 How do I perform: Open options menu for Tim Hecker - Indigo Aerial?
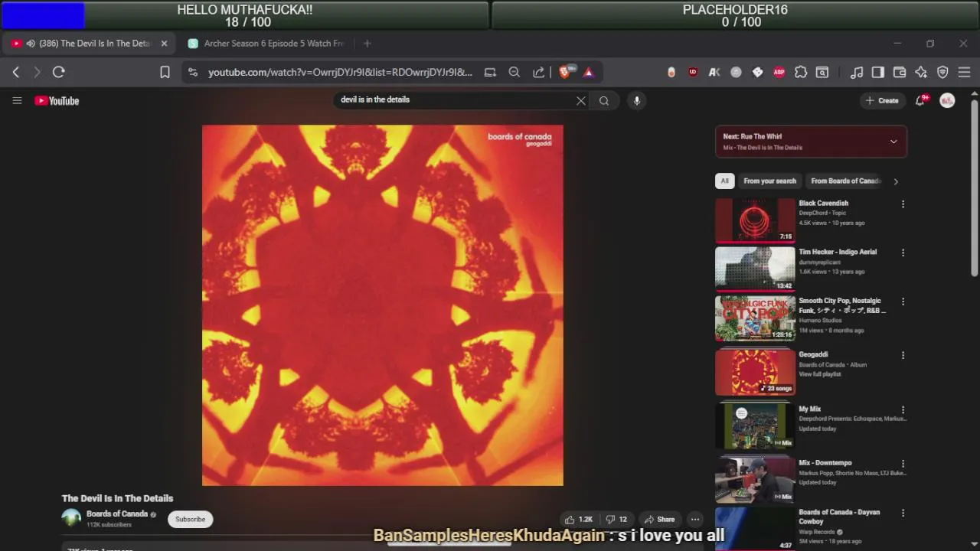point(903,253)
